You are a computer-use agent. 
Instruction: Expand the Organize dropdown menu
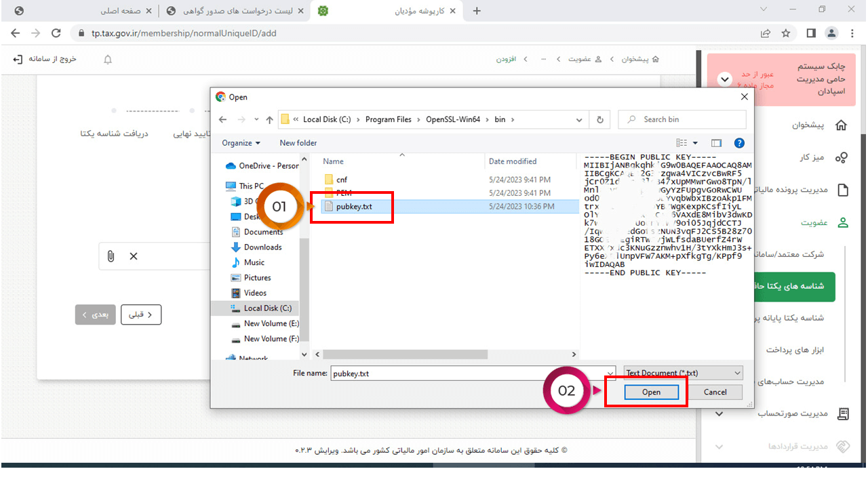point(241,143)
